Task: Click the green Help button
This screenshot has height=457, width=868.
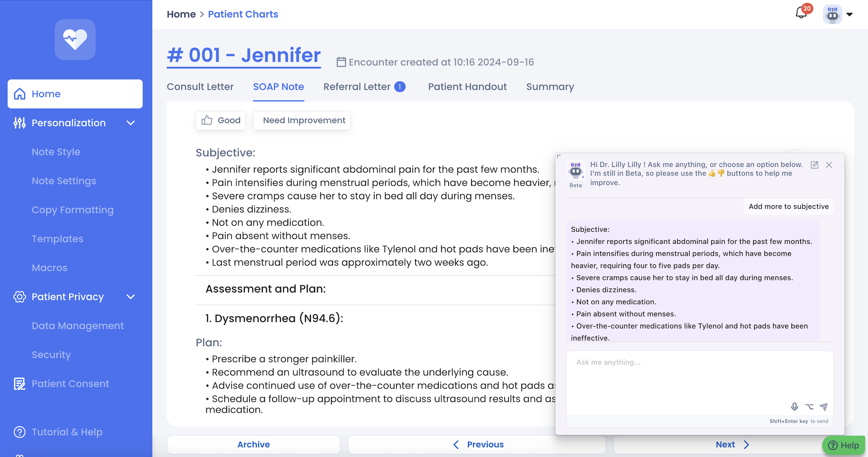Action: pos(844,445)
